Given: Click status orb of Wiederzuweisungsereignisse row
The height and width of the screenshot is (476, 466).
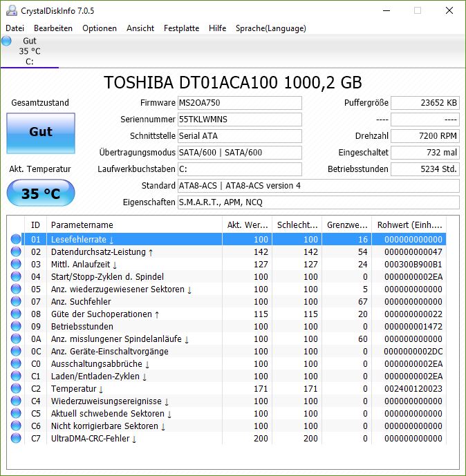Looking at the screenshot, I should tap(16, 401).
